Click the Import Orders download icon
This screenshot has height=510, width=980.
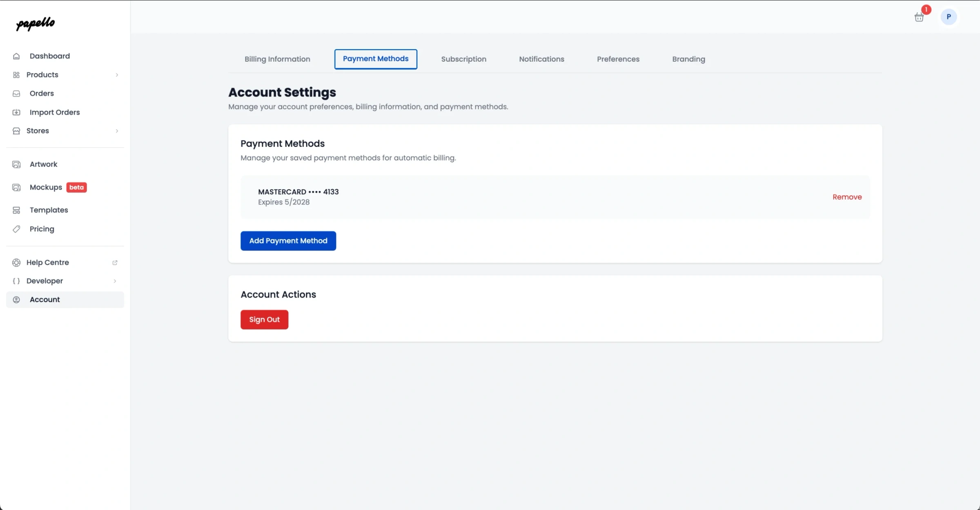click(x=16, y=112)
